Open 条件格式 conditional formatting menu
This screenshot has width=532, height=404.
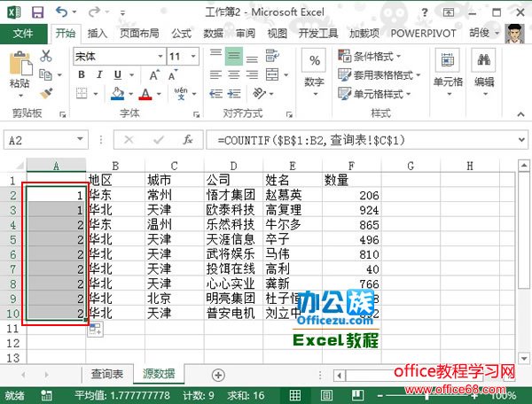pos(370,56)
